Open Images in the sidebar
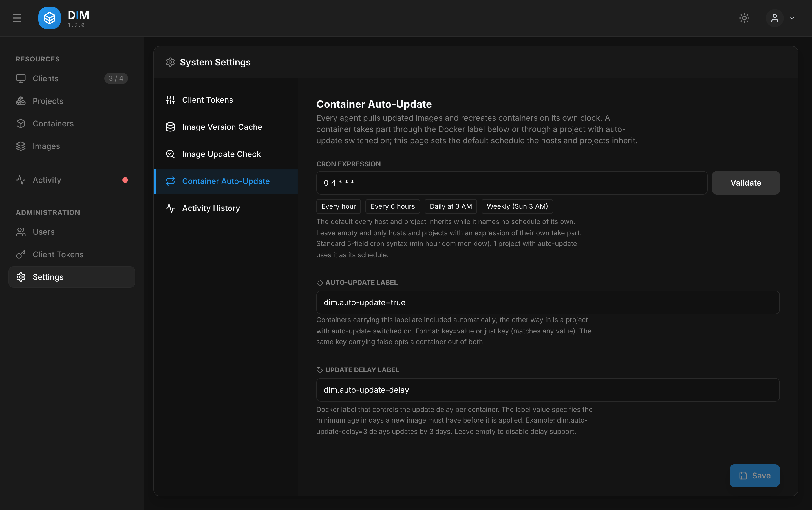The height and width of the screenshot is (510, 812). 72,146
